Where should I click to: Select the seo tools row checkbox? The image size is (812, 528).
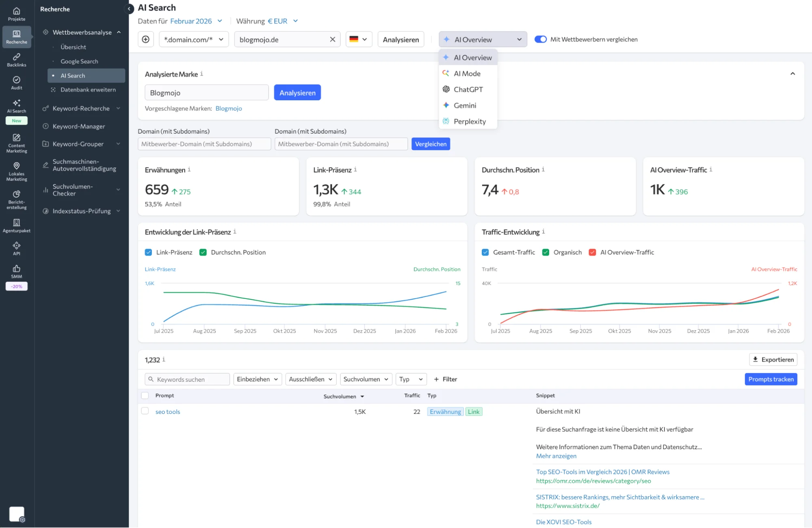pyautogui.click(x=145, y=411)
